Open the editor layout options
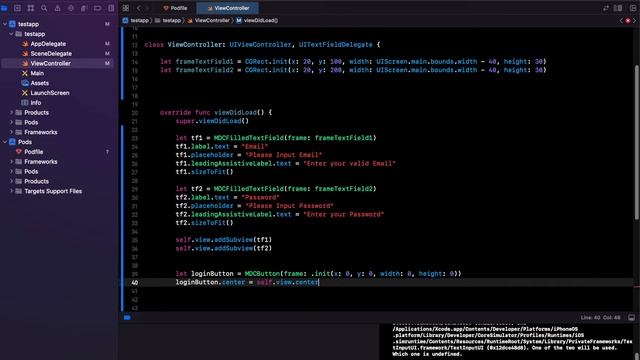 click(x=618, y=8)
